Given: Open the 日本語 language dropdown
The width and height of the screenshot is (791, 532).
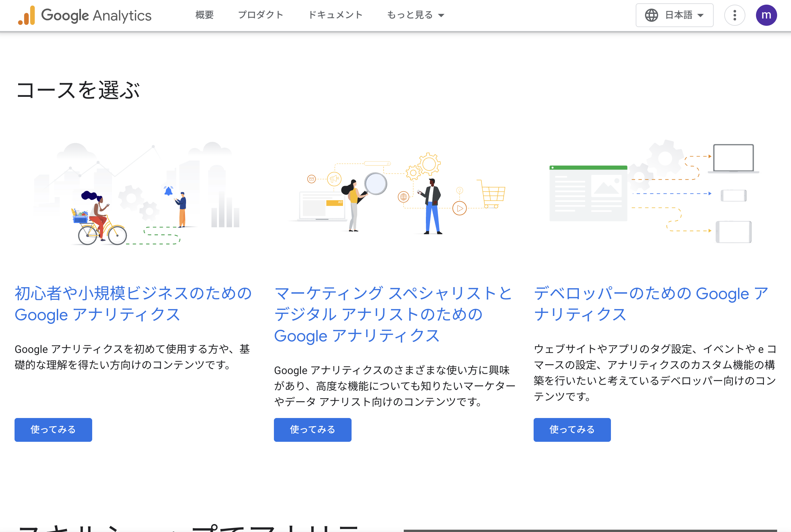Looking at the screenshot, I should coord(674,15).
